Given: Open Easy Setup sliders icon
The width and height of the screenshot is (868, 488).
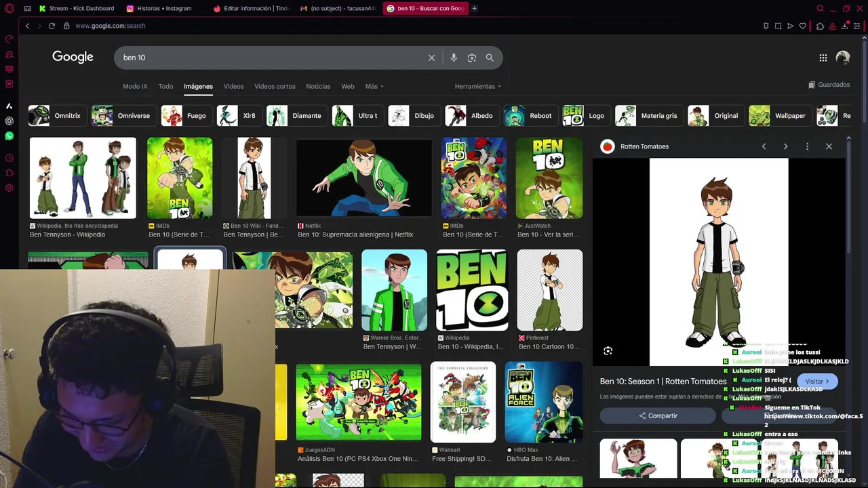Looking at the screenshot, I should click(x=858, y=26).
